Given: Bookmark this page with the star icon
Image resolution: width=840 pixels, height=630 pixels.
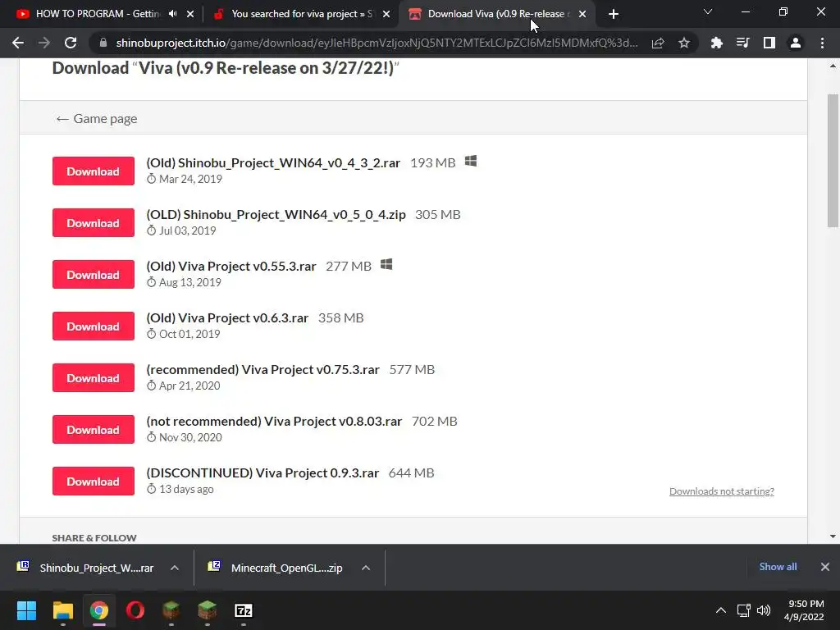Looking at the screenshot, I should [x=684, y=43].
